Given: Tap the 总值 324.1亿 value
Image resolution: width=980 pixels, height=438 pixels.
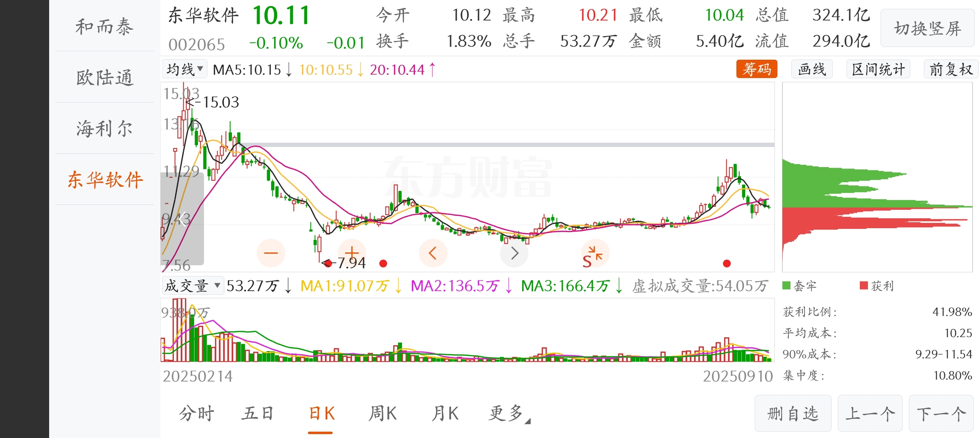Looking at the screenshot, I should click(841, 15).
